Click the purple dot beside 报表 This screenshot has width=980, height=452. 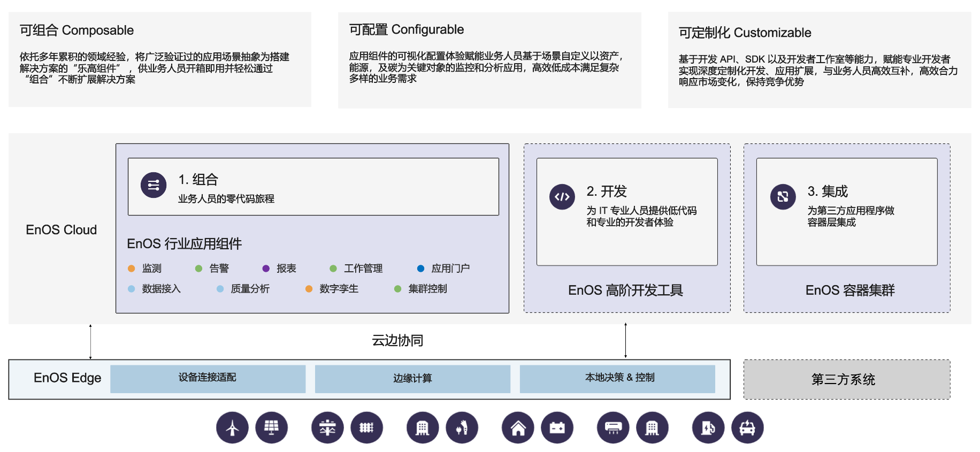point(266,269)
